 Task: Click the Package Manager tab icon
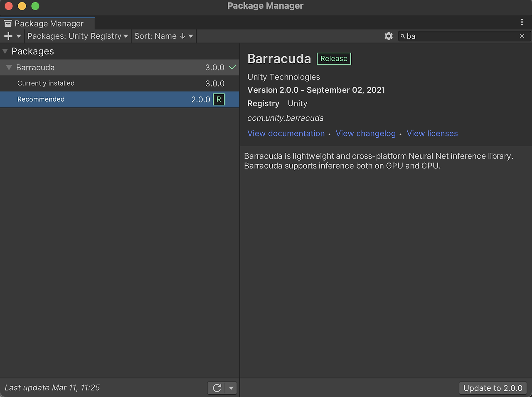point(8,24)
